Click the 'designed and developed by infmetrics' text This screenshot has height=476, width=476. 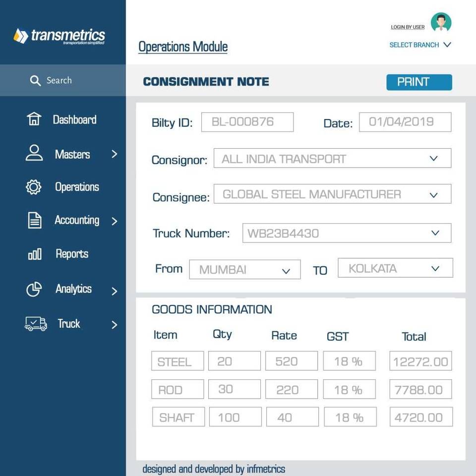[x=214, y=469]
